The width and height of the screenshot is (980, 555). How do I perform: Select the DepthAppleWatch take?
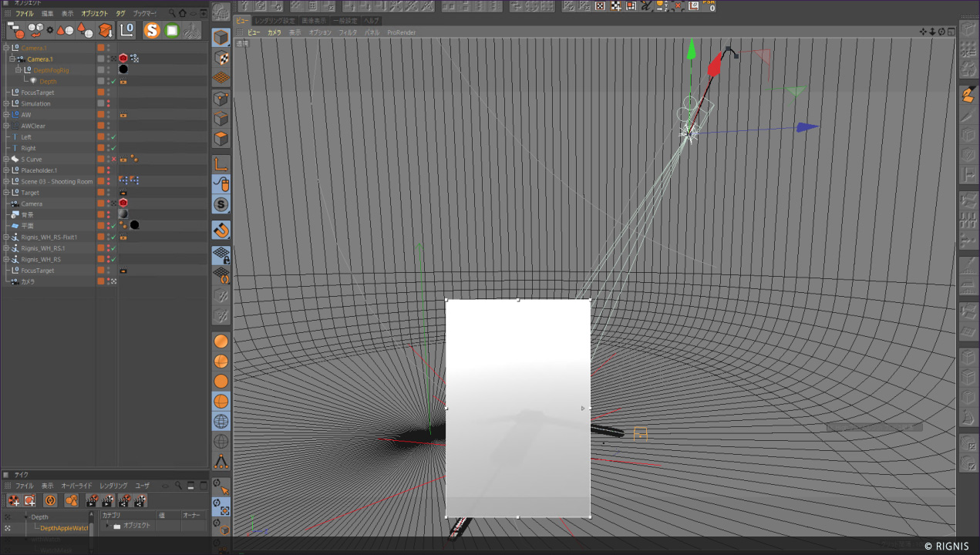(64, 528)
